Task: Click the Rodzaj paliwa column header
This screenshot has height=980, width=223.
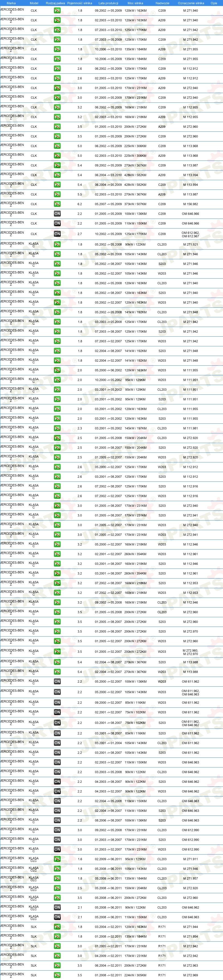Action: (x=55, y=3)
